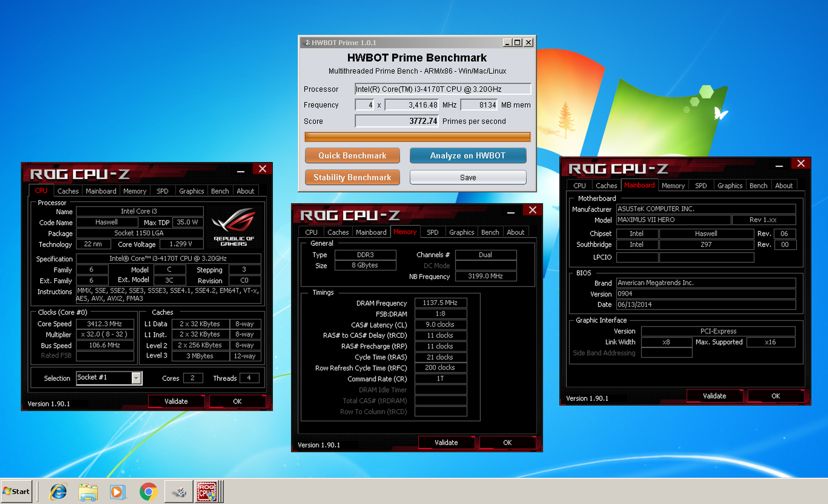This screenshot has height=504, width=828.
Task: Start the Quick Benchmark
Action: click(x=352, y=155)
